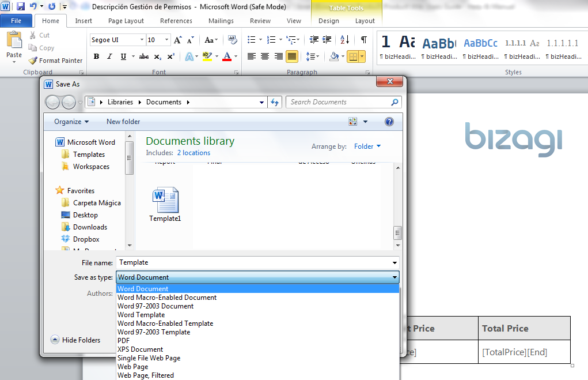Click the Decrease Indent icon
This screenshot has height=380, width=588.
[x=314, y=40]
